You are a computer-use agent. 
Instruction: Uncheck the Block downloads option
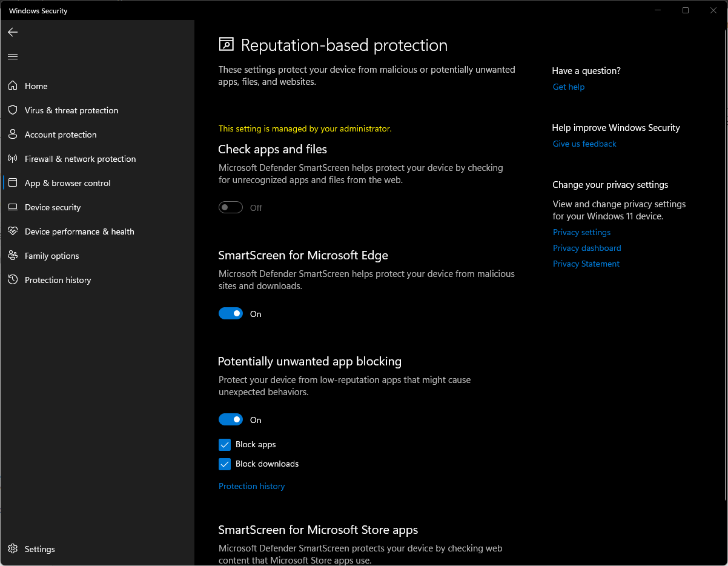225,464
